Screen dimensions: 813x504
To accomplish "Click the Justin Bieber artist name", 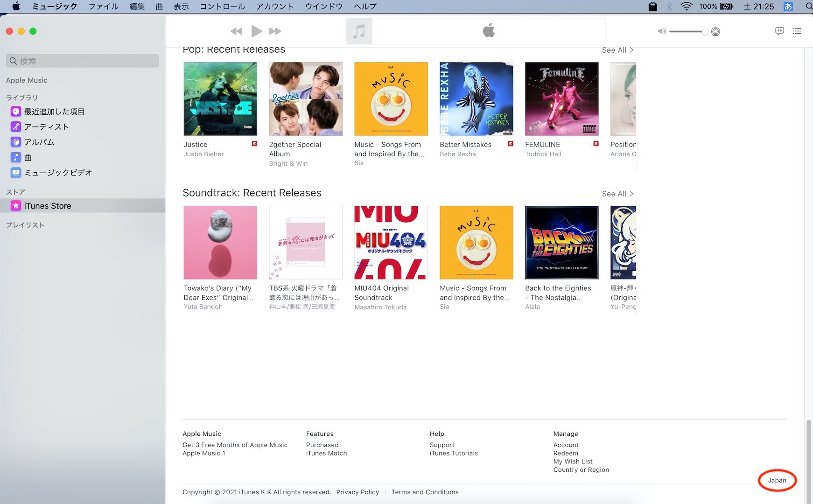I will (x=203, y=154).
